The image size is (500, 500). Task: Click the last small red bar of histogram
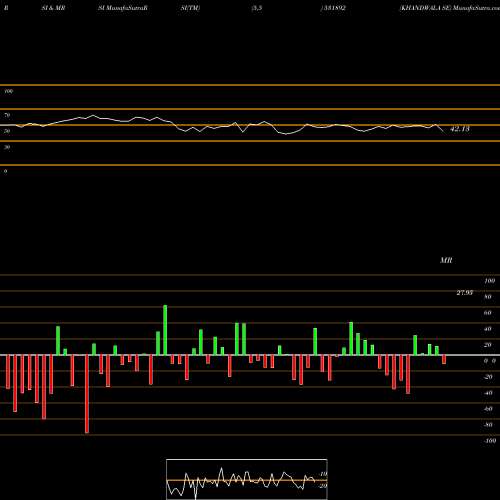tap(444, 360)
